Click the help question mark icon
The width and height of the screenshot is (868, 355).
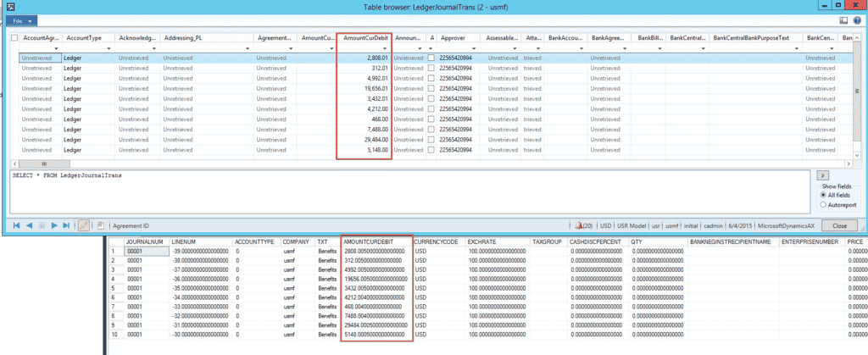[x=857, y=21]
